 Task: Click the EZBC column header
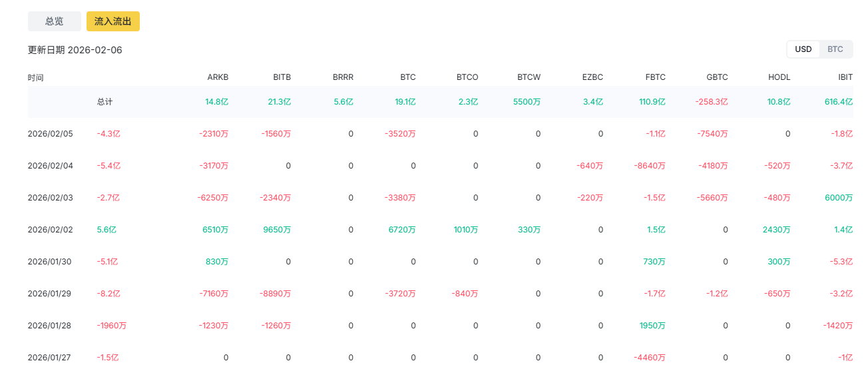pos(592,77)
